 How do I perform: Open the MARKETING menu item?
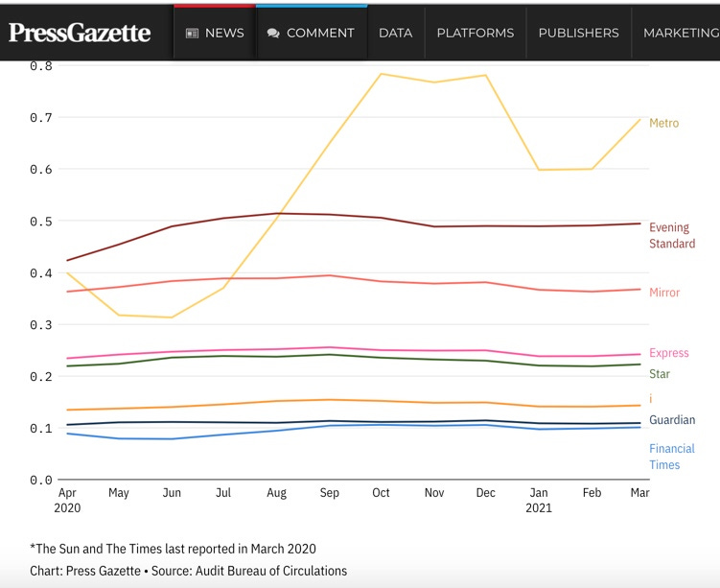tap(682, 33)
